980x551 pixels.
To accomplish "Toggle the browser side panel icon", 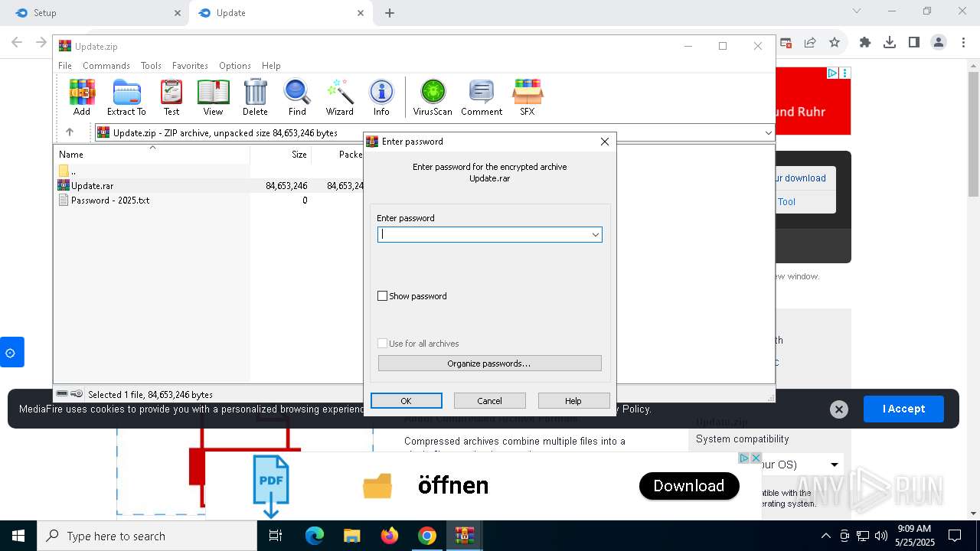I will click(x=914, y=43).
